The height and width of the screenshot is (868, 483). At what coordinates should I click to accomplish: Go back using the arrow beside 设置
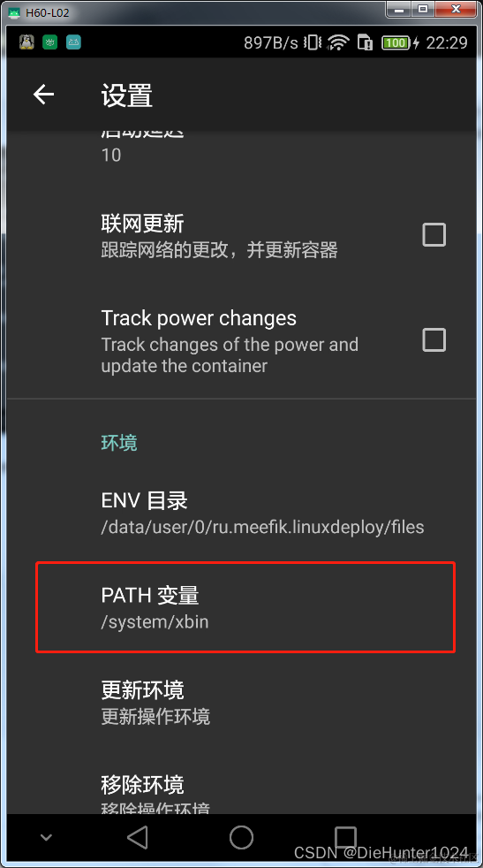[43, 95]
